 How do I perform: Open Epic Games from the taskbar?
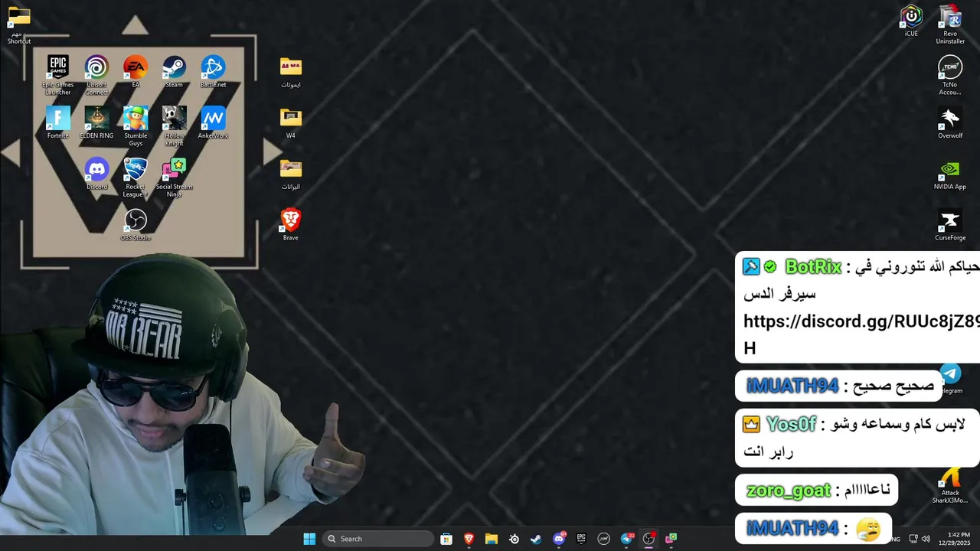point(581,539)
